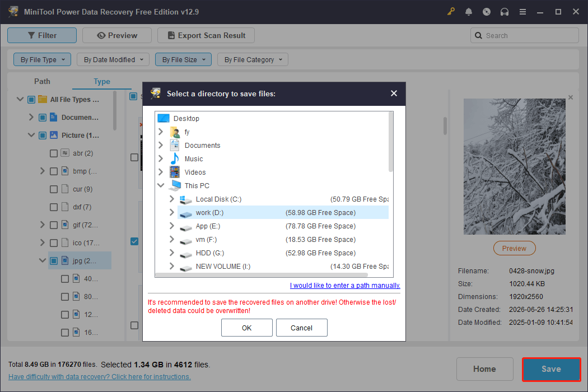Toggle the All File Types checkbox
The width and height of the screenshot is (588, 392).
(x=31, y=100)
